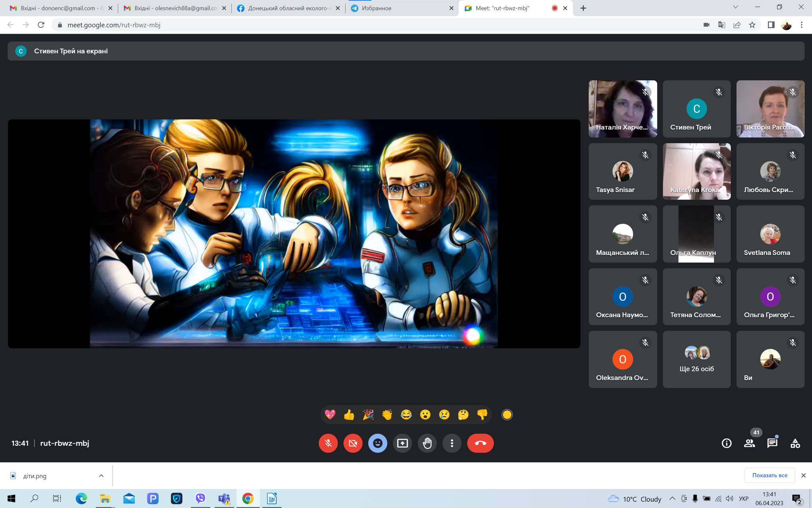Reload the page
Image resolution: width=812 pixels, height=508 pixels.
[41, 25]
